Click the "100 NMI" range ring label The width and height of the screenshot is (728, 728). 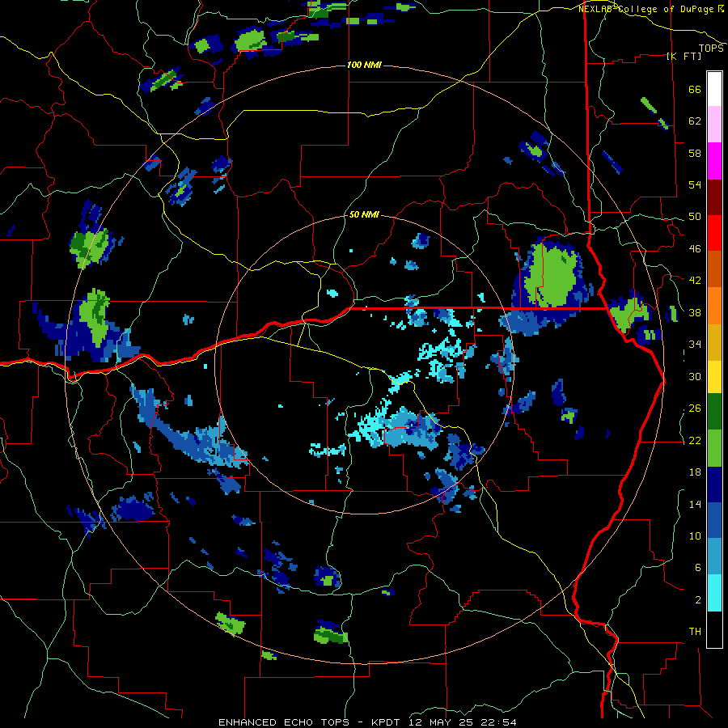(x=364, y=65)
